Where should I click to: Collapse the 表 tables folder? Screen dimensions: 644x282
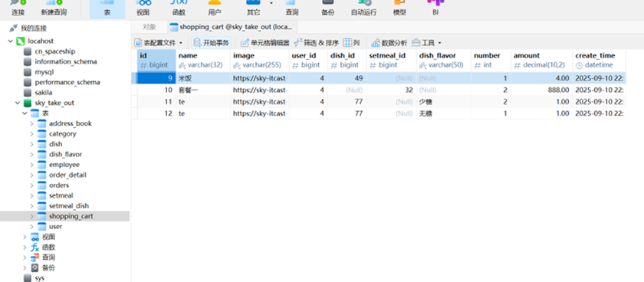25,113
